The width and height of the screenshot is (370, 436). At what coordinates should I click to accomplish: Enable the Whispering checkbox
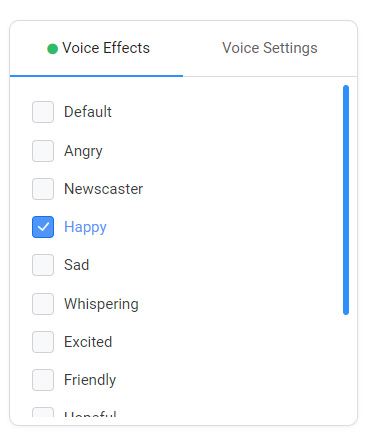[43, 304]
